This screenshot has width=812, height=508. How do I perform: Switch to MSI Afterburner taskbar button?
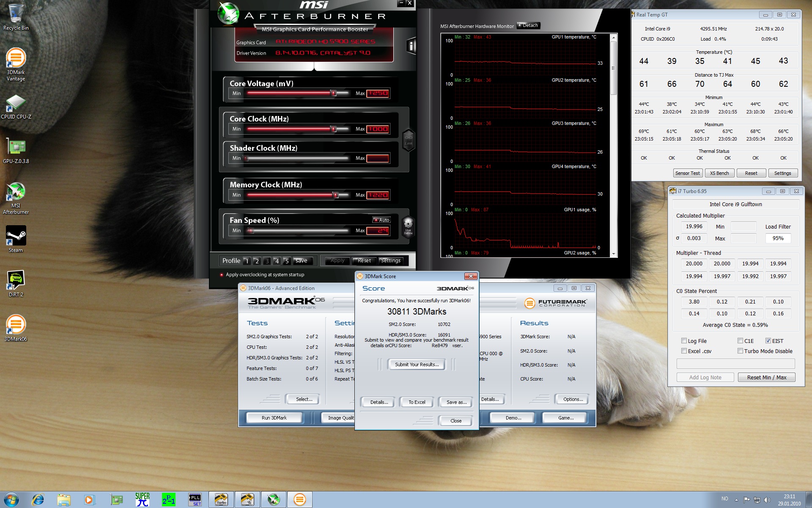point(274,500)
